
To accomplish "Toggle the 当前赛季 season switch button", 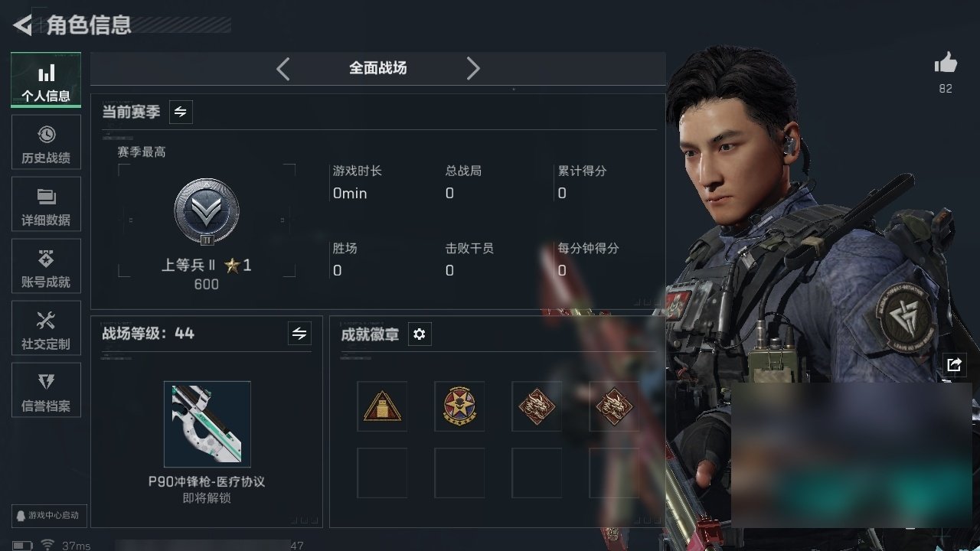I will pyautogui.click(x=181, y=112).
